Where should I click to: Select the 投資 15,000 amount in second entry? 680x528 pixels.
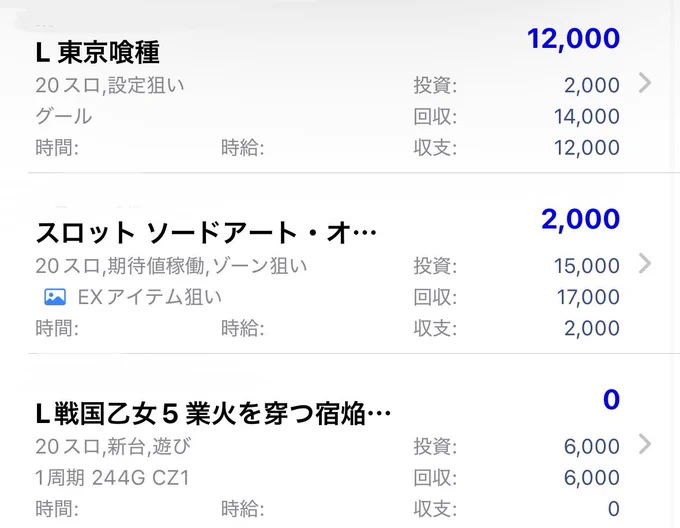pos(587,266)
